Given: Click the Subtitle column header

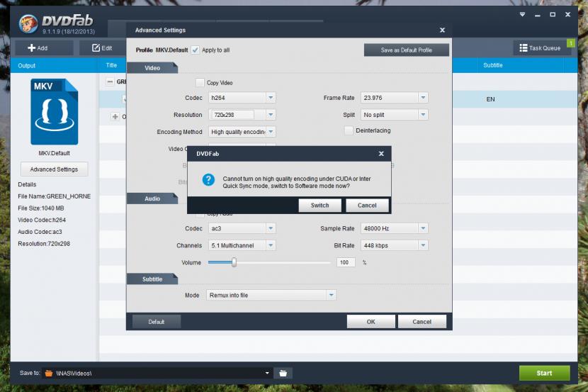Looking at the screenshot, I should click(x=493, y=65).
